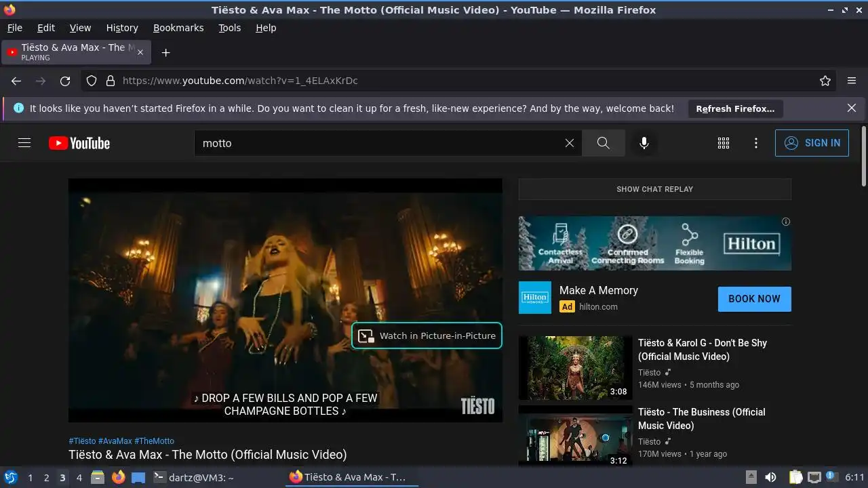Open tracking protection shield icon
The width and height of the screenshot is (868, 488).
[x=92, y=81]
